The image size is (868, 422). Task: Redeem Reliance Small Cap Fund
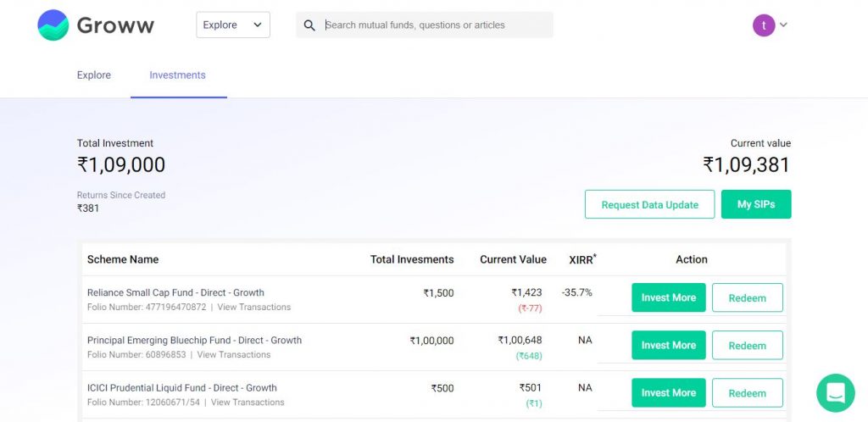pyautogui.click(x=748, y=297)
